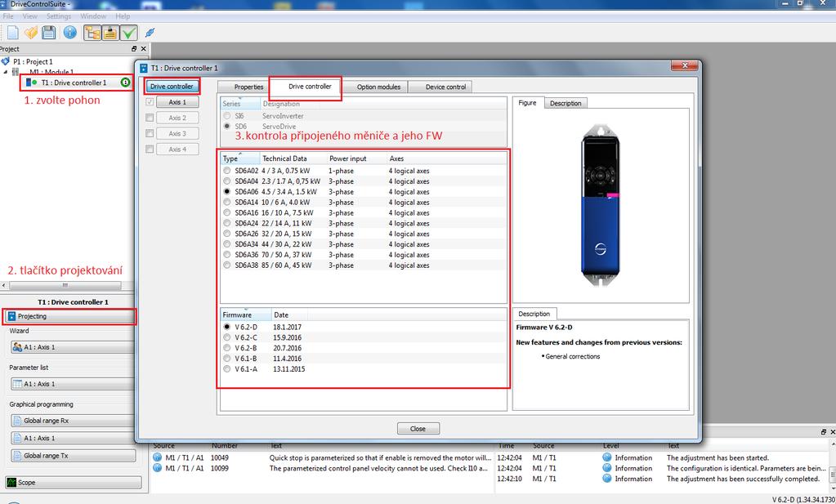Click the DriveControlSuite app icon in title bar

4,3
